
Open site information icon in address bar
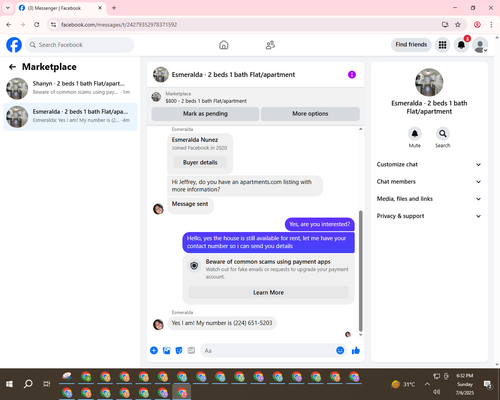pyautogui.click(x=53, y=25)
